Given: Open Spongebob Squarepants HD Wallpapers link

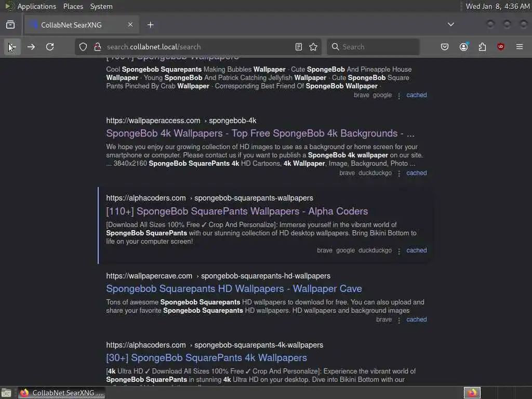Looking at the screenshot, I should [x=234, y=289].
